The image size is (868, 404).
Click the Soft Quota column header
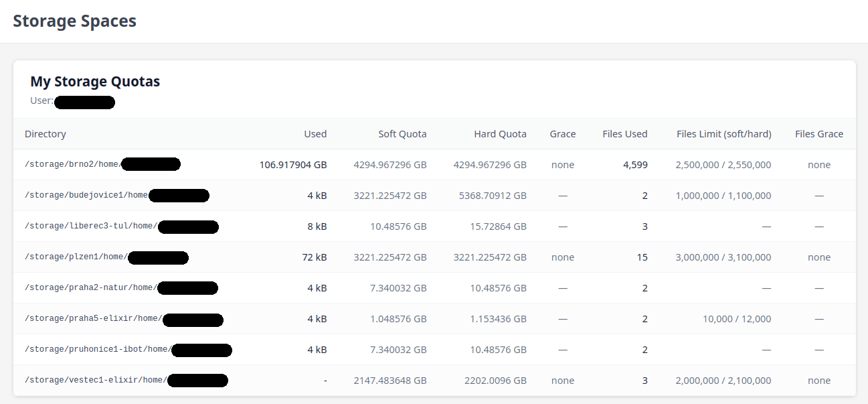pos(402,134)
